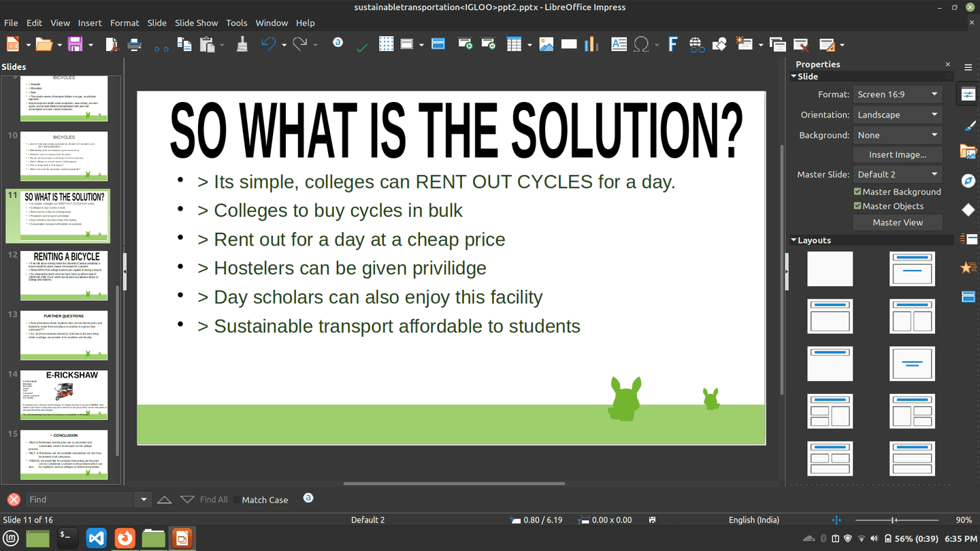The width and height of the screenshot is (980, 551).
Task: Insert special character with Omega icon
Action: 641,44
